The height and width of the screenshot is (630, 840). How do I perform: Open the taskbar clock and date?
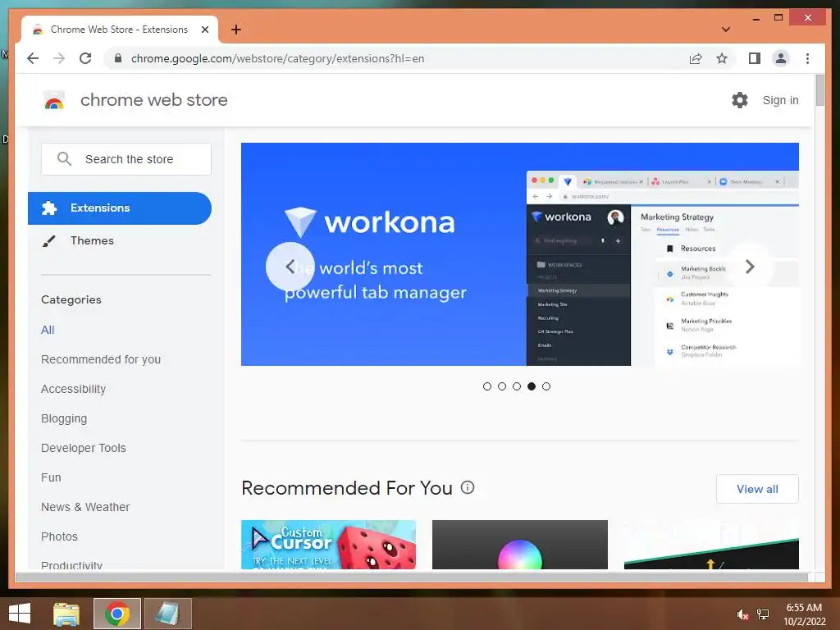804,614
